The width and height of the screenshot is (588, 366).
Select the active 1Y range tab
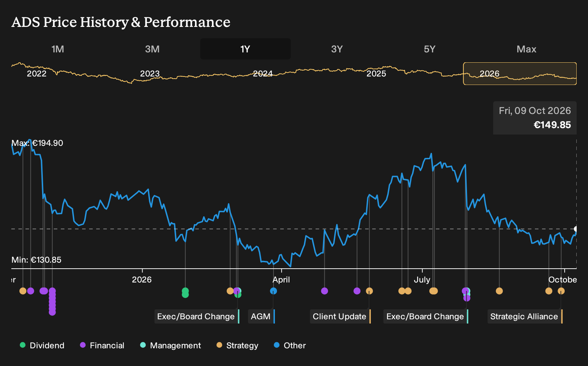click(245, 49)
